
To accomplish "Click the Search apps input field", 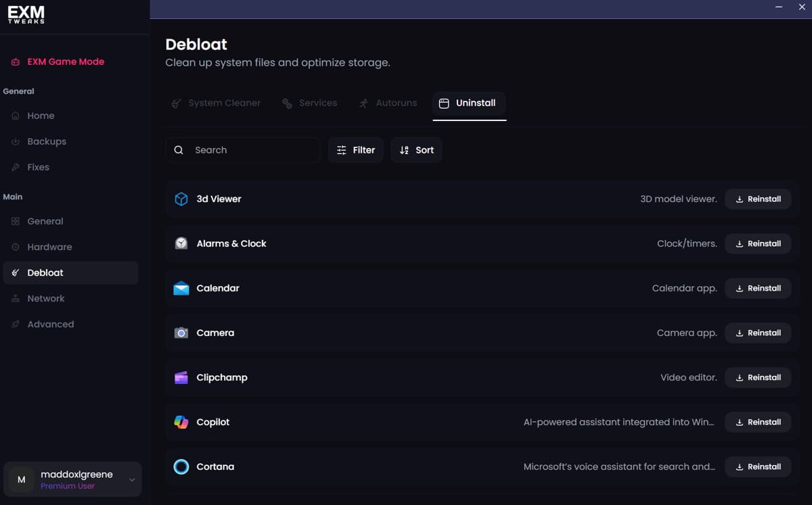I will [x=250, y=150].
